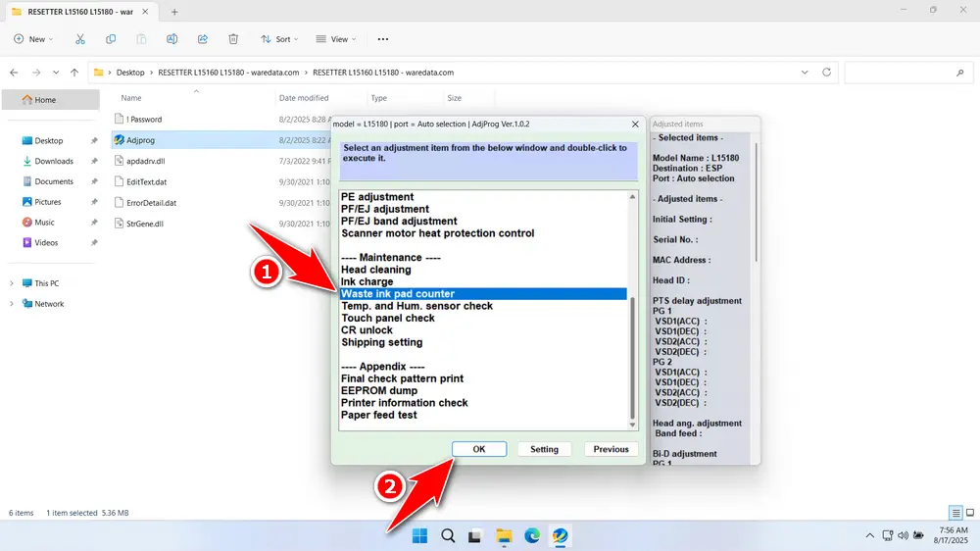Refresh the current folder

(826, 73)
